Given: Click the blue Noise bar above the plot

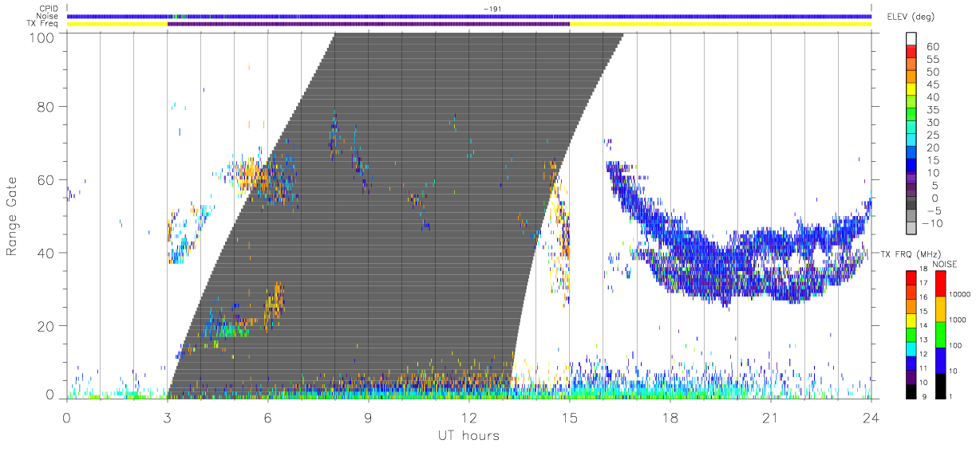Looking at the screenshot, I should click(x=468, y=16).
